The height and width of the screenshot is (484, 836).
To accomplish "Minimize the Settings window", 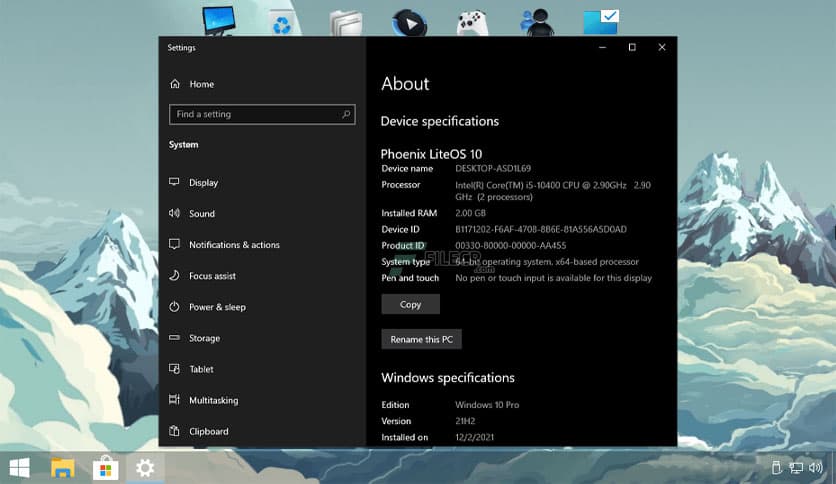I will point(602,47).
